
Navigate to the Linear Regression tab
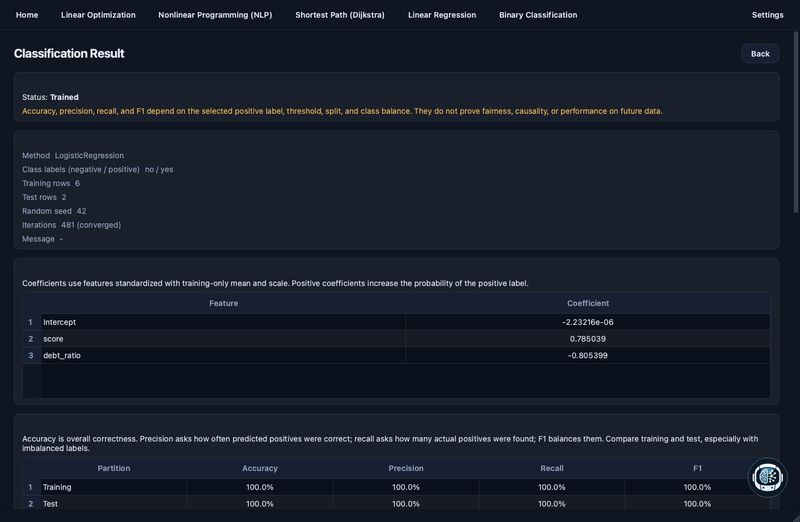(442, 15)
